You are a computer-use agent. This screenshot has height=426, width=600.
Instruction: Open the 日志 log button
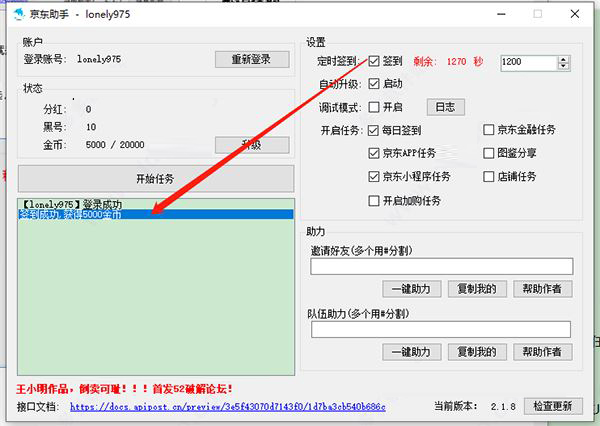[446, 107]
